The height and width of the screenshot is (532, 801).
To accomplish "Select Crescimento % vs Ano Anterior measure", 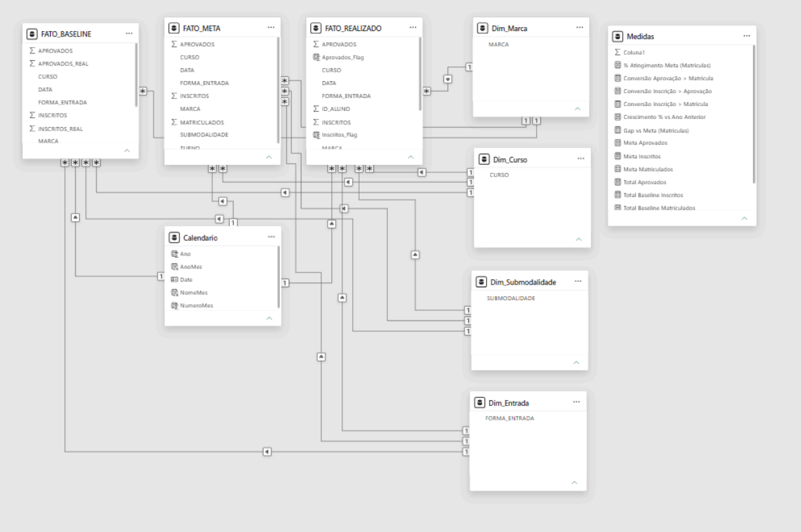I will point(664,117).
